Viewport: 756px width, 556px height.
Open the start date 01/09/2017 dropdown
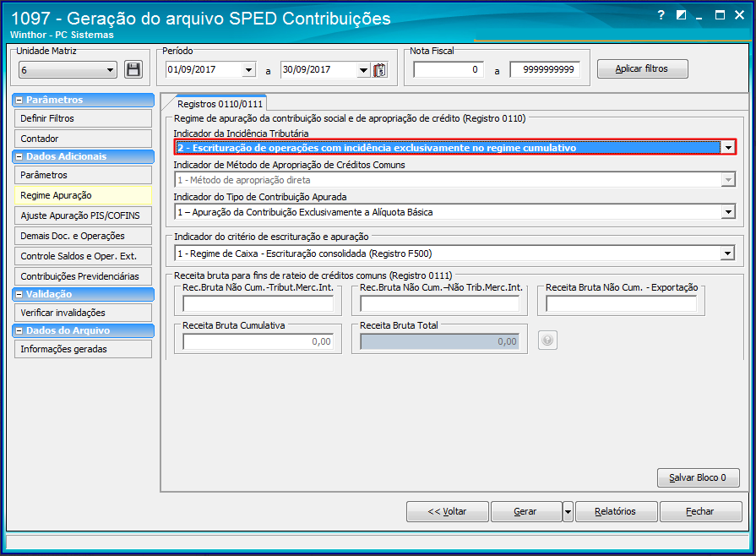pyautogui.click(x=248, y=70)
